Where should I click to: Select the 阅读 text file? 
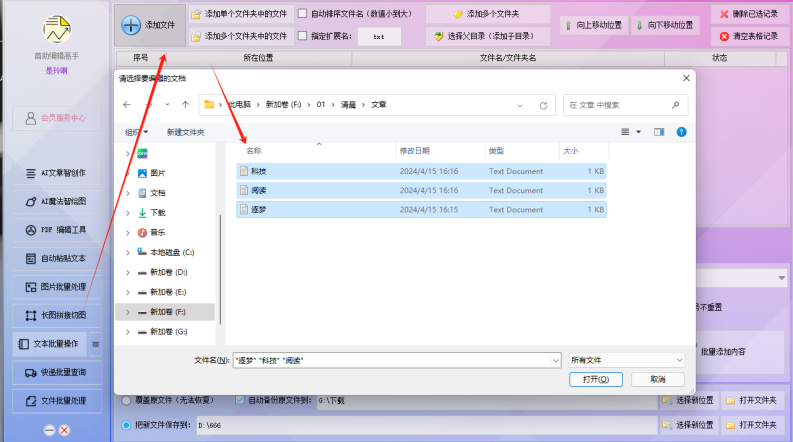(421, 191)
